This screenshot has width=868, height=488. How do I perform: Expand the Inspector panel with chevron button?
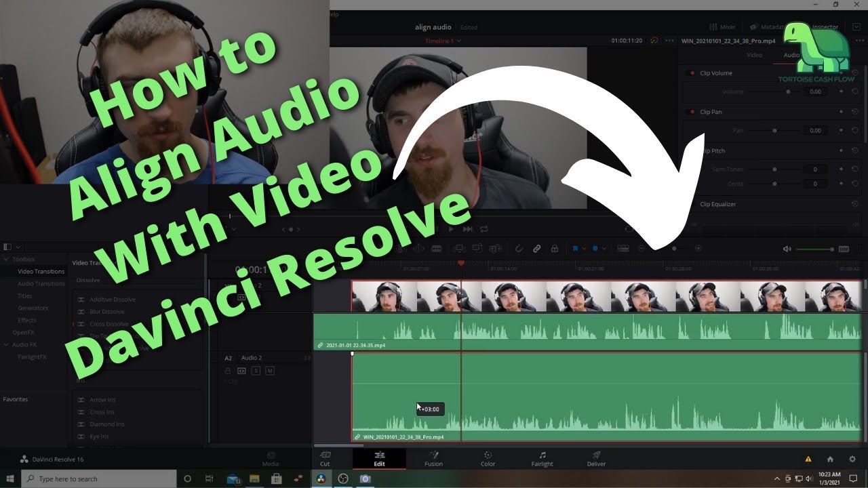click(x=856, y=27)
